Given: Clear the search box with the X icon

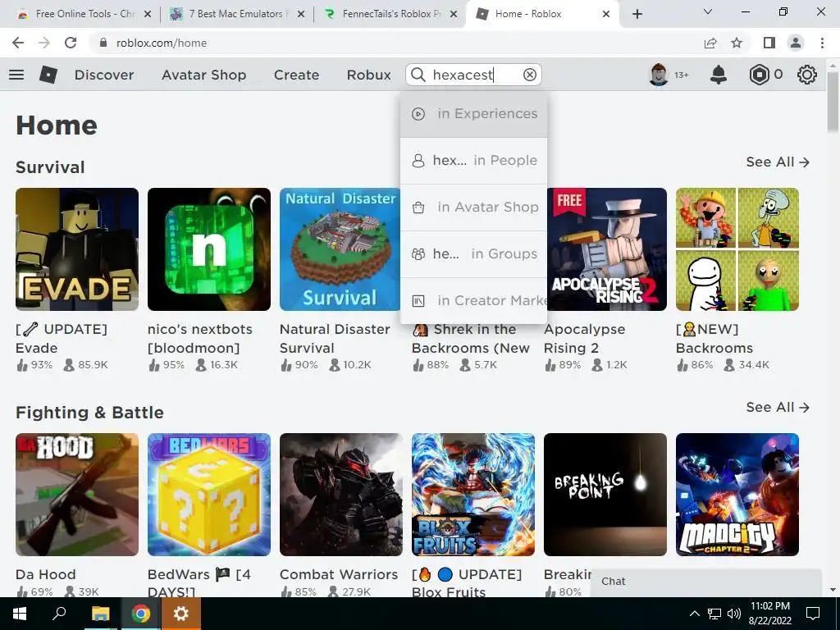Looking at the screenshot, I should click(529, 75).
